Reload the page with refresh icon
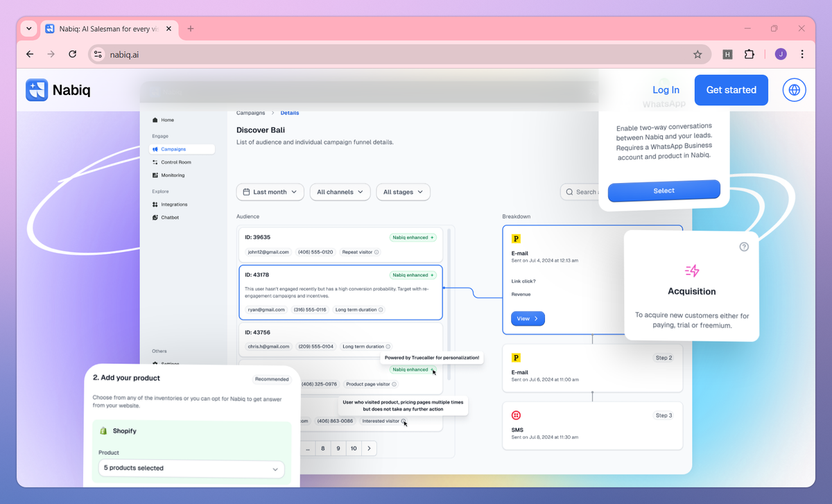The width and height of the screenshot is (832, 504). [72, 54]
